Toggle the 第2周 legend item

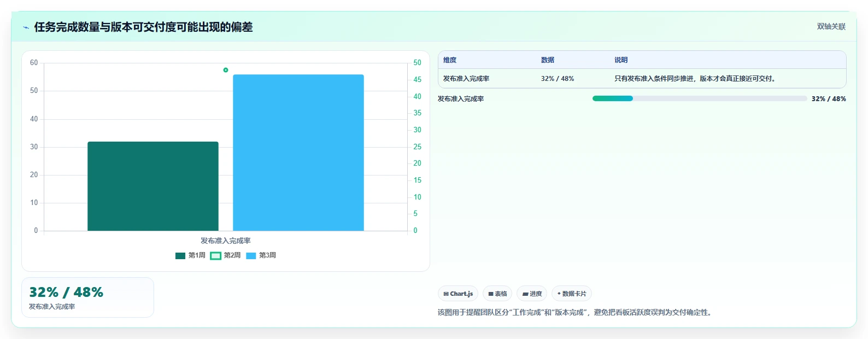click(x=225, y=255)
